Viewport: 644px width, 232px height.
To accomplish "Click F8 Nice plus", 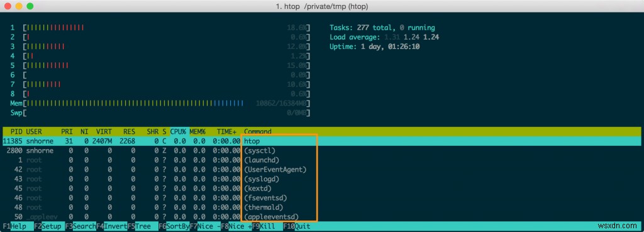I will [236, 226].
